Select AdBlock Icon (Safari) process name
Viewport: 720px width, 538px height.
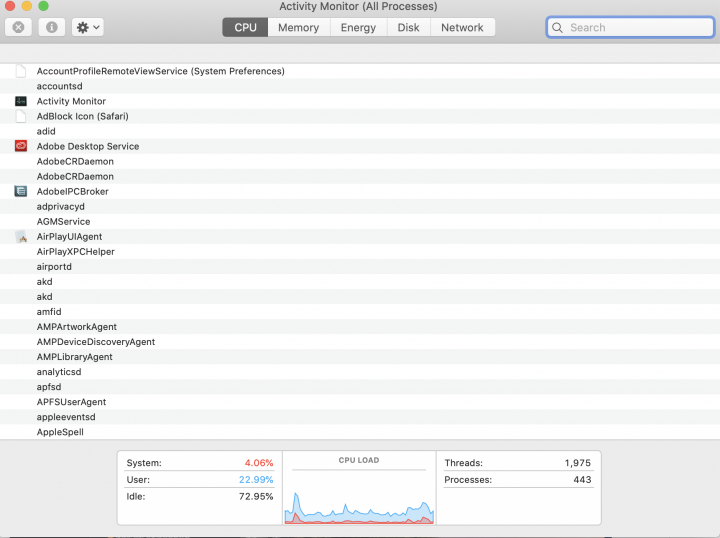point(83,116)
